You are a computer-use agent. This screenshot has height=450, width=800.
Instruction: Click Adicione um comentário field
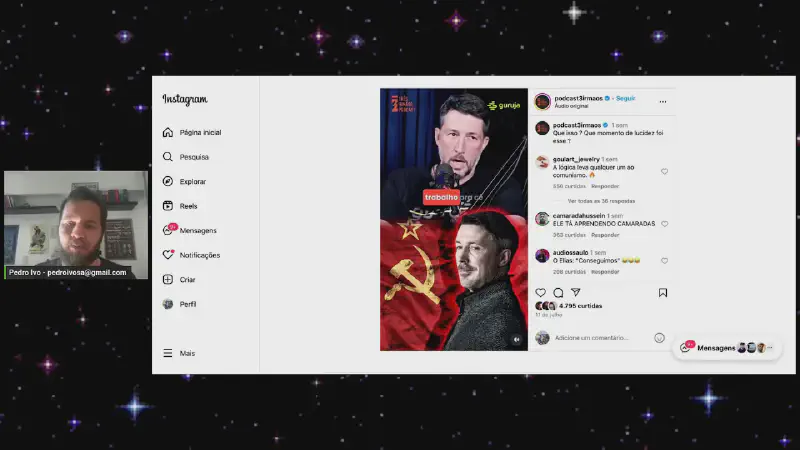(592, 338)
